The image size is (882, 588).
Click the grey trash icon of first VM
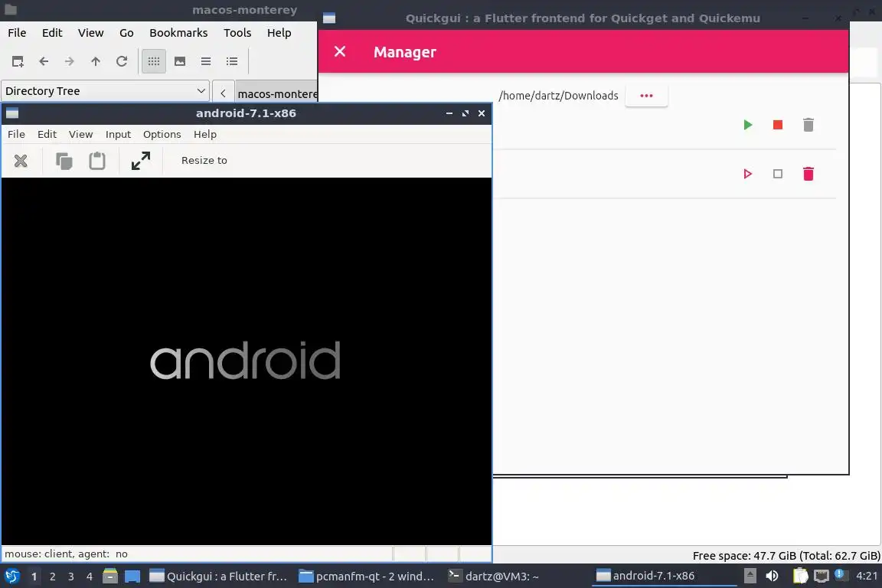point(808,125)
